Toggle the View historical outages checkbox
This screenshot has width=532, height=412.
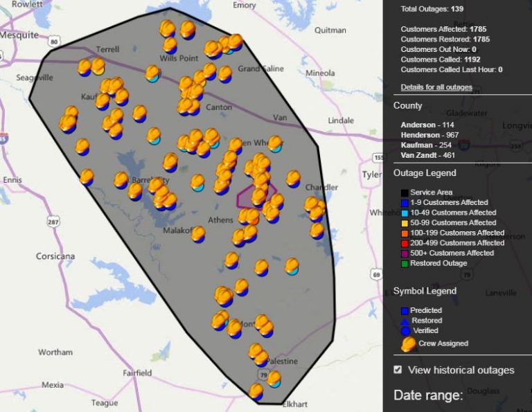tap(398, 370)
